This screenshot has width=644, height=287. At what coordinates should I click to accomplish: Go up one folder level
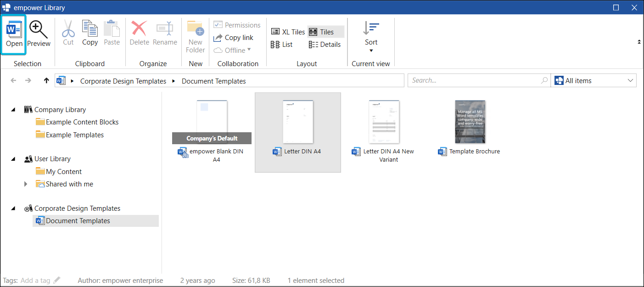point(46,80)
